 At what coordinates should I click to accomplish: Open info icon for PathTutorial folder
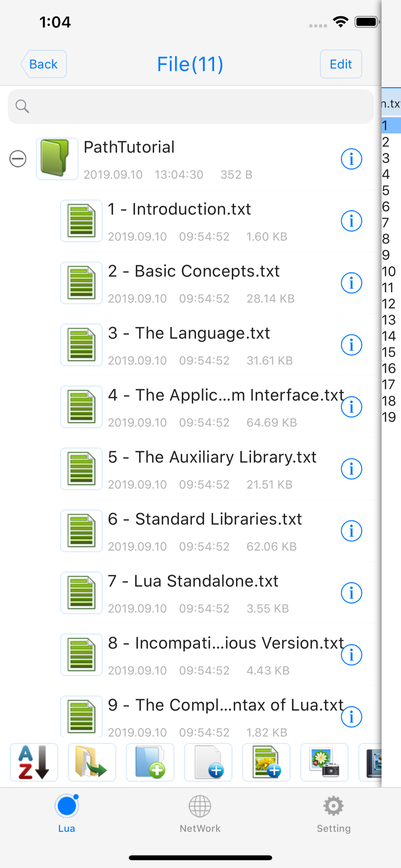(352, 159)
